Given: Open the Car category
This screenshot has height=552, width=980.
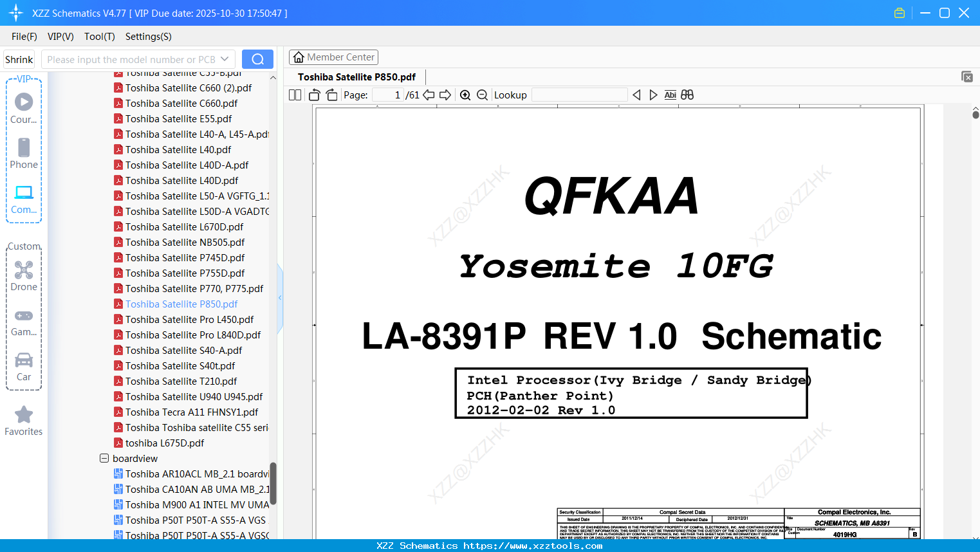Looking at the screenshot, I should (24, 367).
